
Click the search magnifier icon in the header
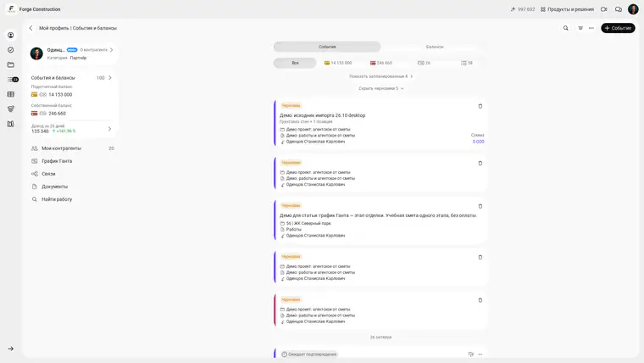[565, 28]
